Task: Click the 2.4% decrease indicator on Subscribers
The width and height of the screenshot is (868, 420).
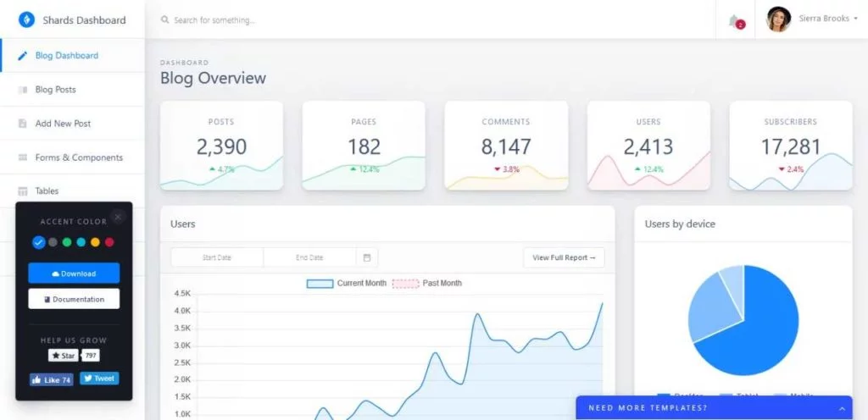Action: [x=791, y=169]
